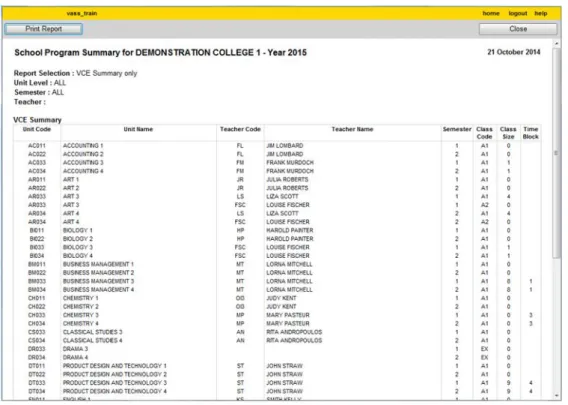568x405 pixels.
Task: Click the Semester column header
Action: click(457, 129)
